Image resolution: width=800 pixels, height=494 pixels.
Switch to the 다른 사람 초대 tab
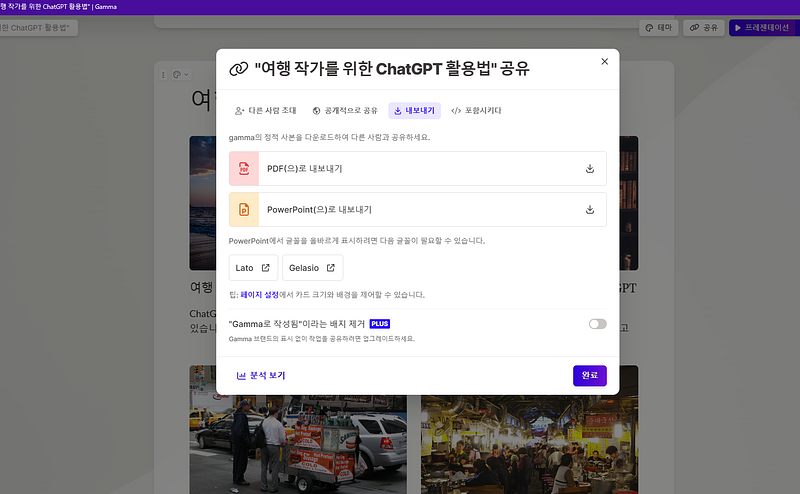265,110
